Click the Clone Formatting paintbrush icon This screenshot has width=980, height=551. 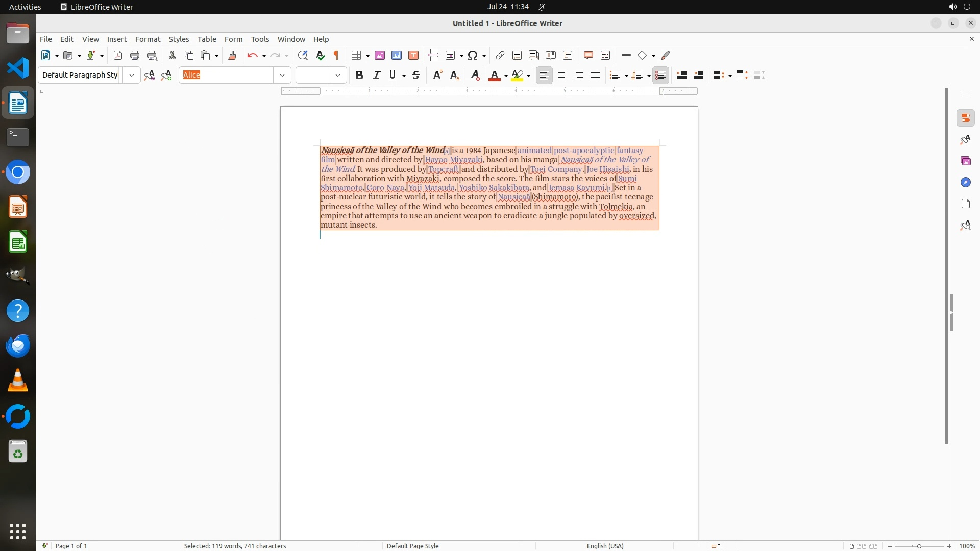232,55
